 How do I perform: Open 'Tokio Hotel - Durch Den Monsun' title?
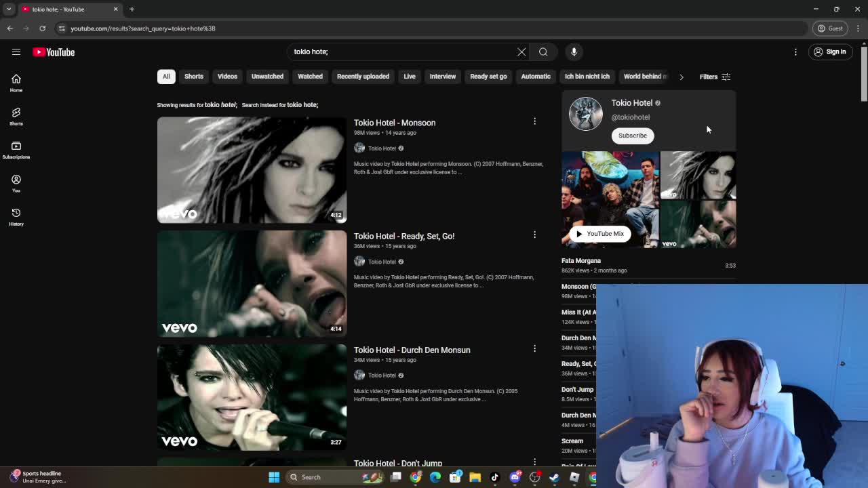click(x=412, y=350)
